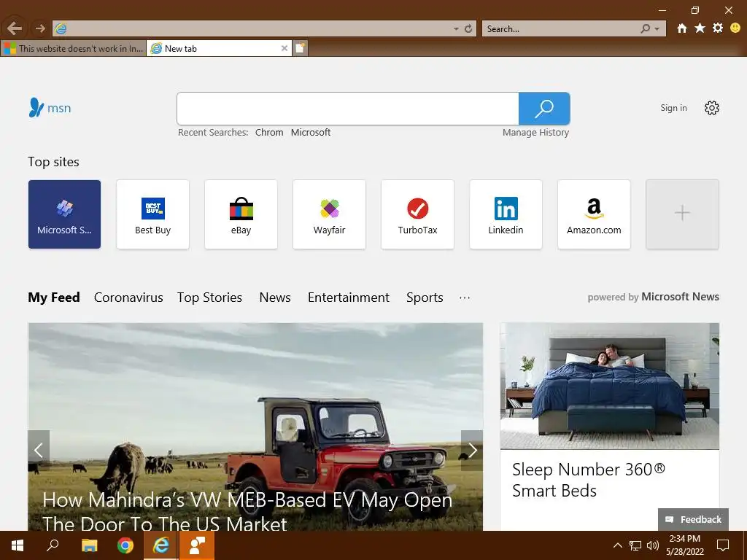The width and height of the screenshot is (747, 560).
Task: Click Sign in link
Action: pyautogui.click(x=673, y=108)
